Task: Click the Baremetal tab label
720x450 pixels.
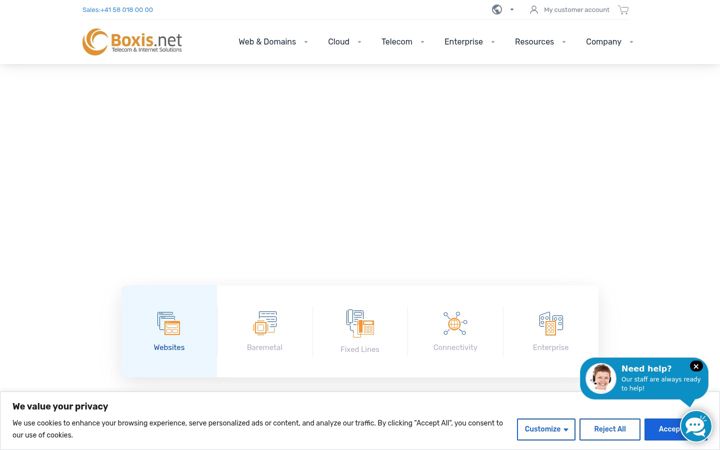Action: tap(264, 348)
